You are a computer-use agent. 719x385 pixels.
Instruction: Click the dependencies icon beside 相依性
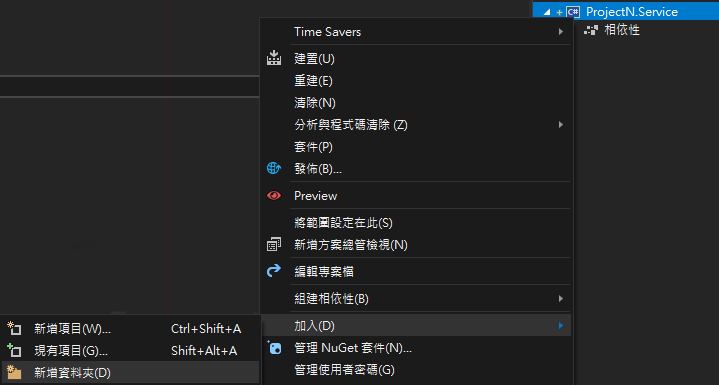pos(591,31)
